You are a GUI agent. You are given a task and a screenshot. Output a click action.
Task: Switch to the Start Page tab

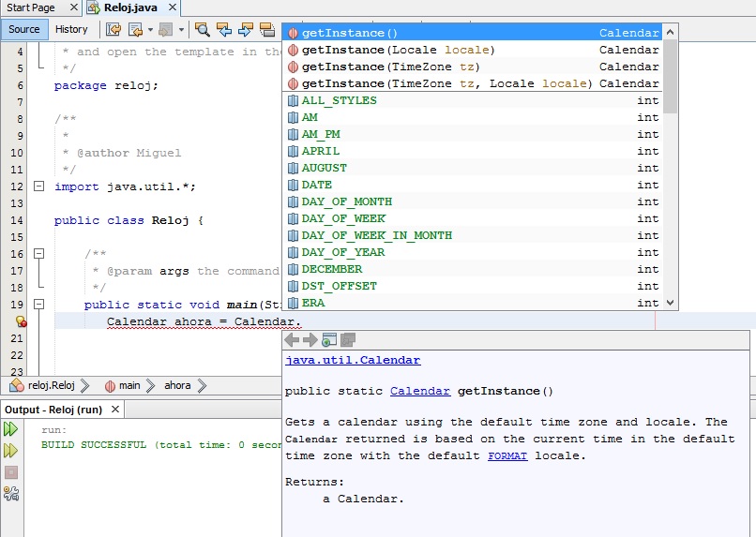click(31, 7)
